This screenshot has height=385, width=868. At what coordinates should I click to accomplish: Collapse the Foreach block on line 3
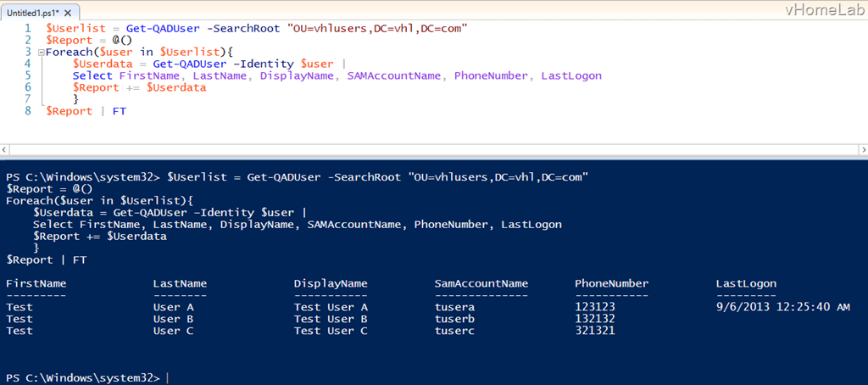click(x=40, y=52)
